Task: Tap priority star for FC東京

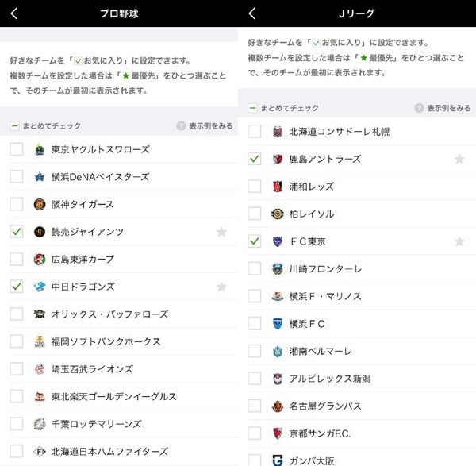Action: pyautogui.click(x=459, y=241)
